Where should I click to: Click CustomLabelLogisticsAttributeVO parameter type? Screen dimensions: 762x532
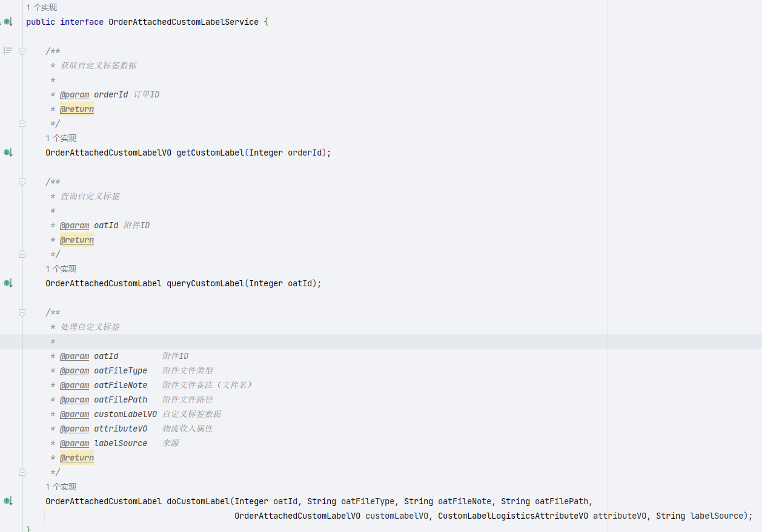(x=513, y=516)
